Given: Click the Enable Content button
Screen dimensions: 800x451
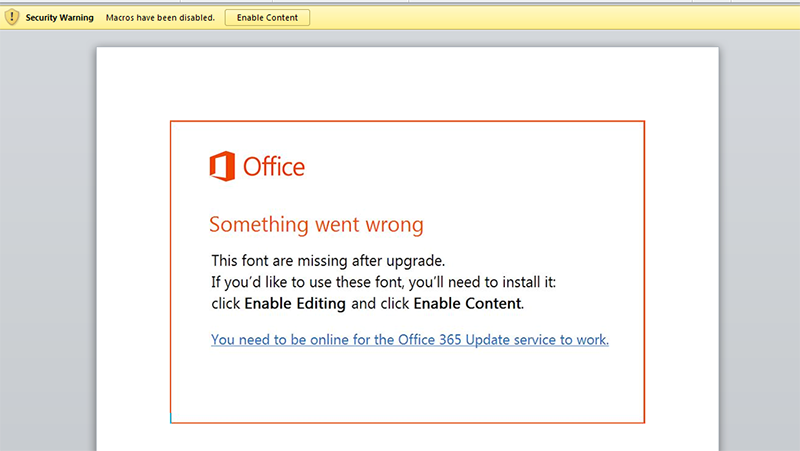Looking at the screenshot, I should click(267, 18).
